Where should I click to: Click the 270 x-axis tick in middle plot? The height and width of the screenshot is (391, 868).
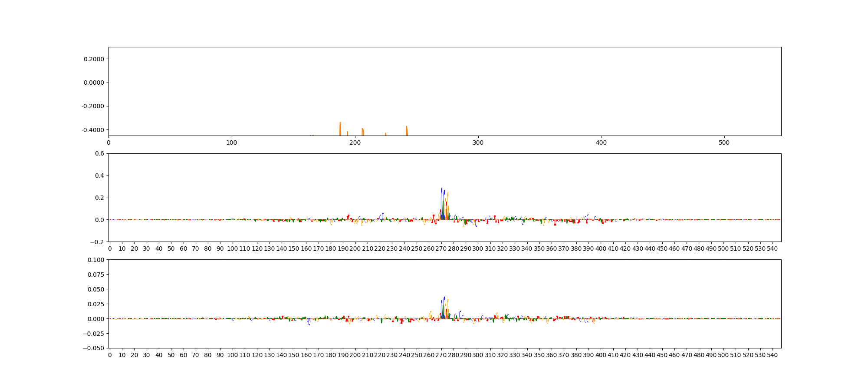pyautogui.click(x=441, y=249)
